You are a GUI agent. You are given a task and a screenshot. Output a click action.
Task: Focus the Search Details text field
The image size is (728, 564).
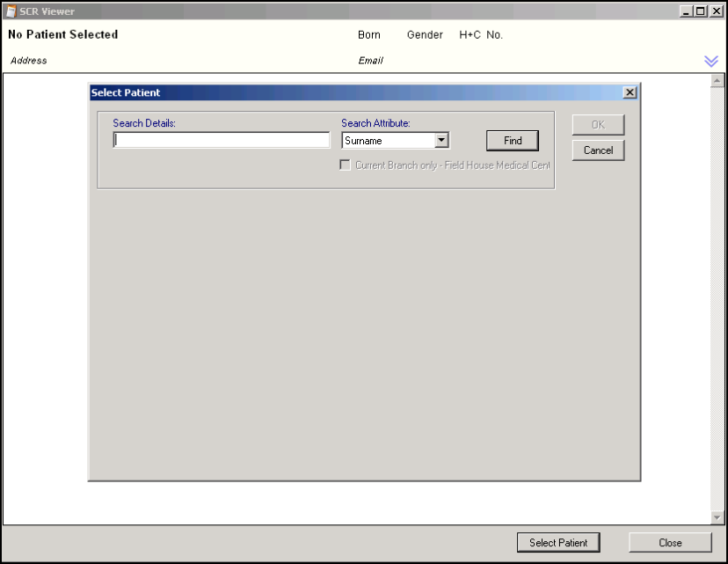(x=221, y=141)
